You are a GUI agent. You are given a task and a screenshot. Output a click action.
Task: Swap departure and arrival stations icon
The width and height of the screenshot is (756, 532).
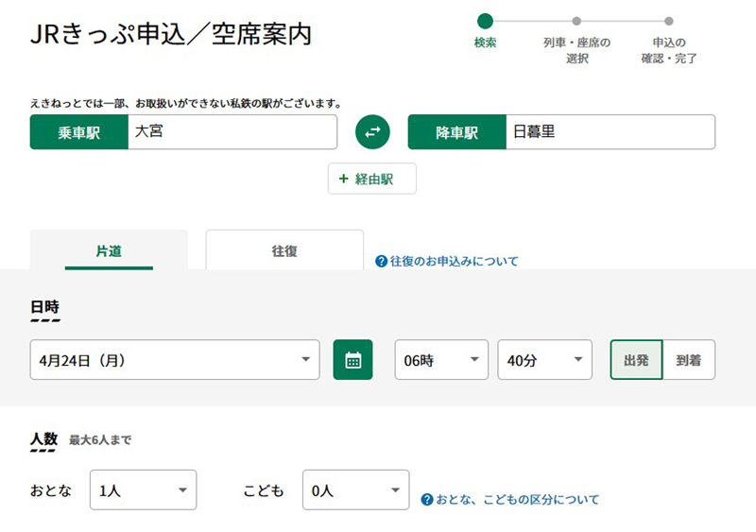pos(372,131)
